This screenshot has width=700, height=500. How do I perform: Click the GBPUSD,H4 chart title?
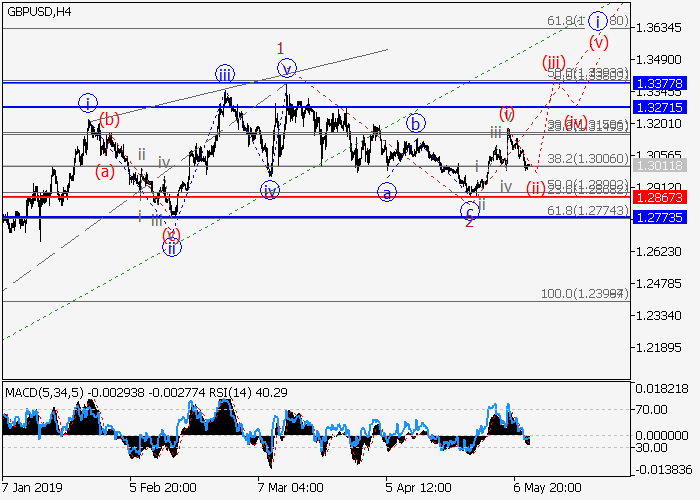coord(38,11)
